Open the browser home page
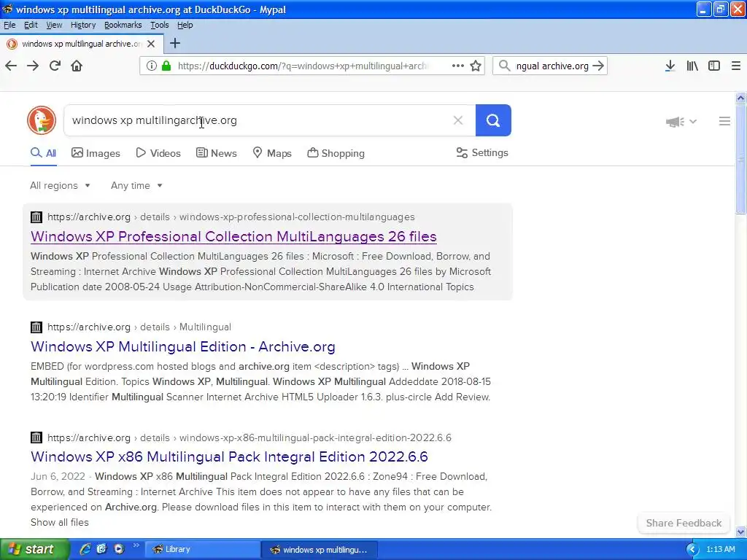Viewport: 747px width, 560px height. [77, 66]
